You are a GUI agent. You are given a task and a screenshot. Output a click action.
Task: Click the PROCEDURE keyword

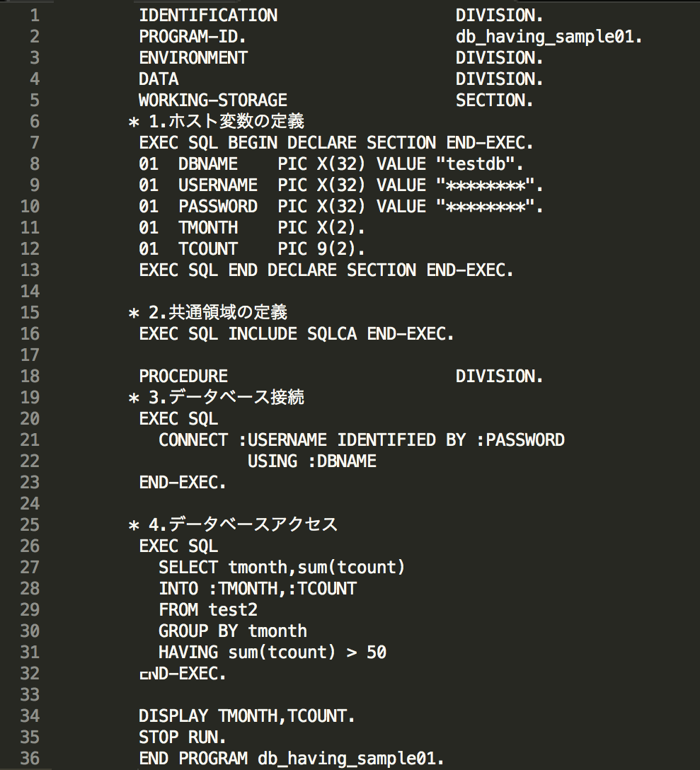(x=183, y=376)
